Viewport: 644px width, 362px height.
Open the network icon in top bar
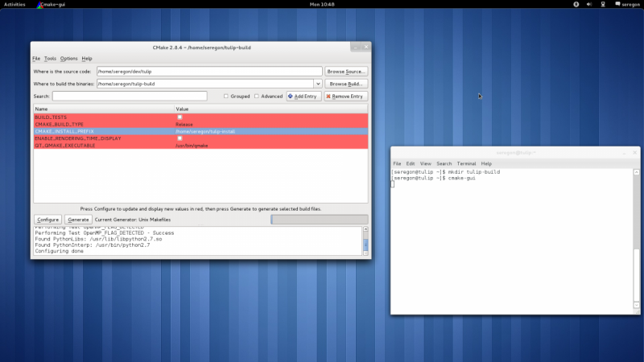tap(602, 4)
